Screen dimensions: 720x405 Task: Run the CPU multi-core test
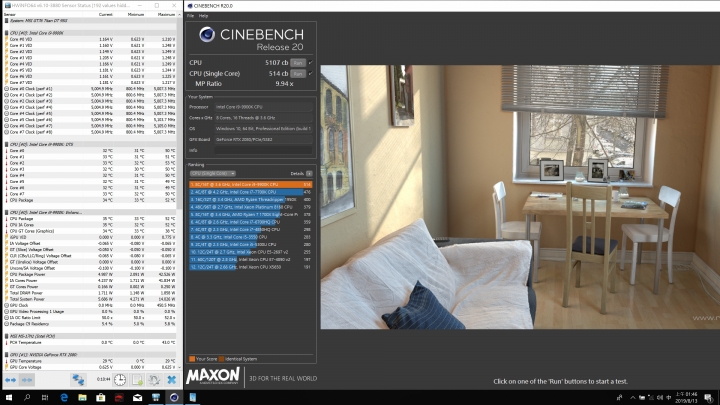[298, 62]
